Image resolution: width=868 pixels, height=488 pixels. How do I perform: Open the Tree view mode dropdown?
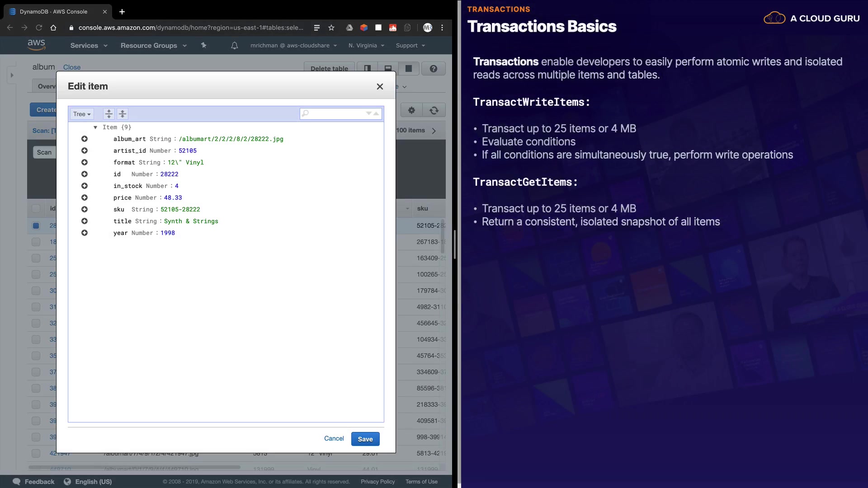82,114
